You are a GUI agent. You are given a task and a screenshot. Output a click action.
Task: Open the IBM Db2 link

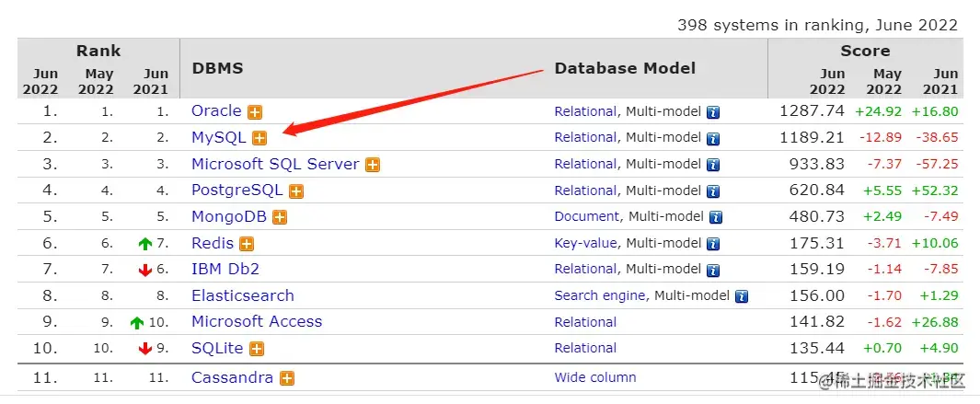[x=225, y=269]
